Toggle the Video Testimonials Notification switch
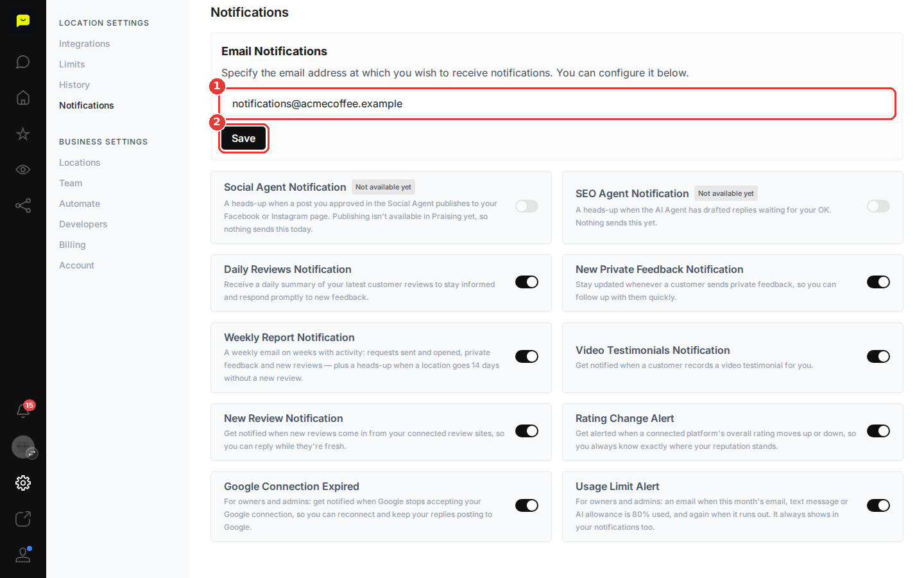Screen dimensions: 924x578 878,356
